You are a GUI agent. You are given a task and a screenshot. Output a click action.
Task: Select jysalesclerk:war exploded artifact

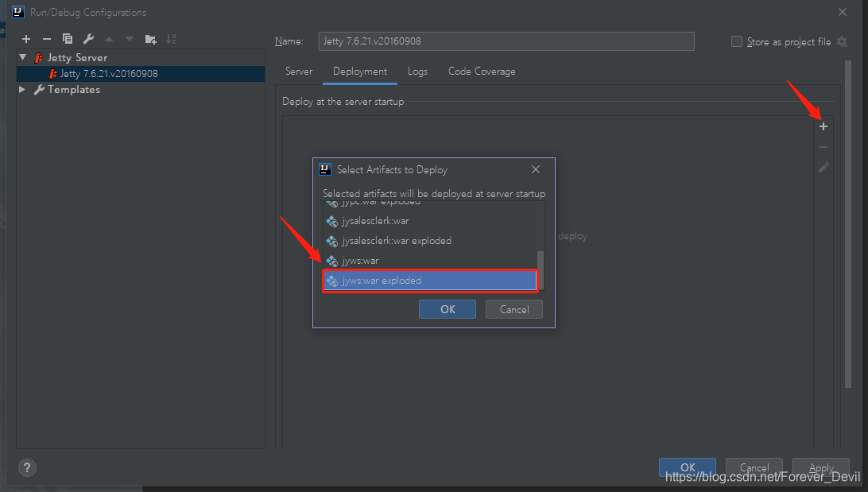[x=430, y=241]
